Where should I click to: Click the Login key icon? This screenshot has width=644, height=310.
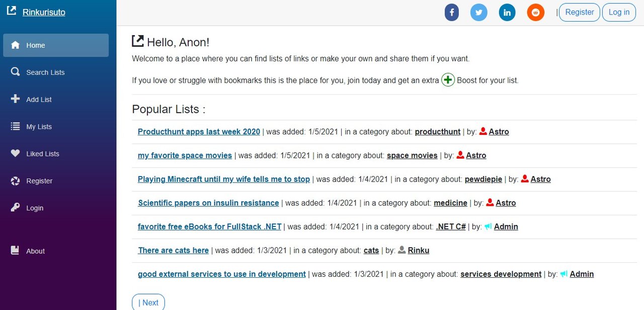click(16, 208)
